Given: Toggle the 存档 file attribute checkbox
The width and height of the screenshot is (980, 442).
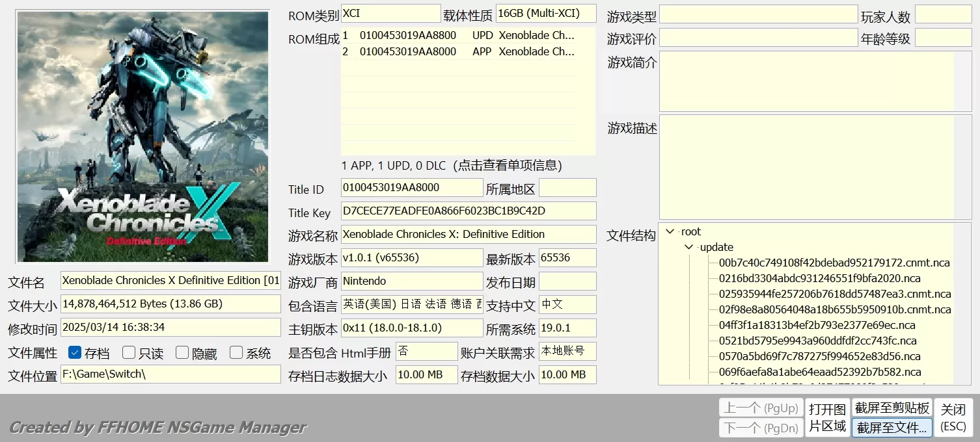Looking at the screenshot, I should 75,353.
